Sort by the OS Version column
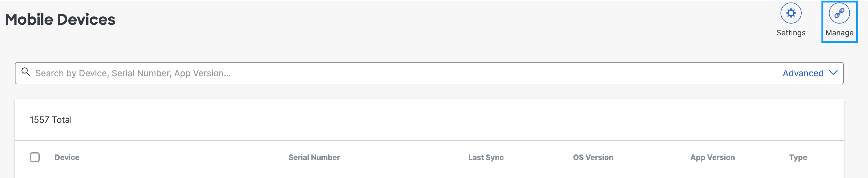The height and width of the screenshot is (178, 868). pyautogui.click(x=593, y=158)
